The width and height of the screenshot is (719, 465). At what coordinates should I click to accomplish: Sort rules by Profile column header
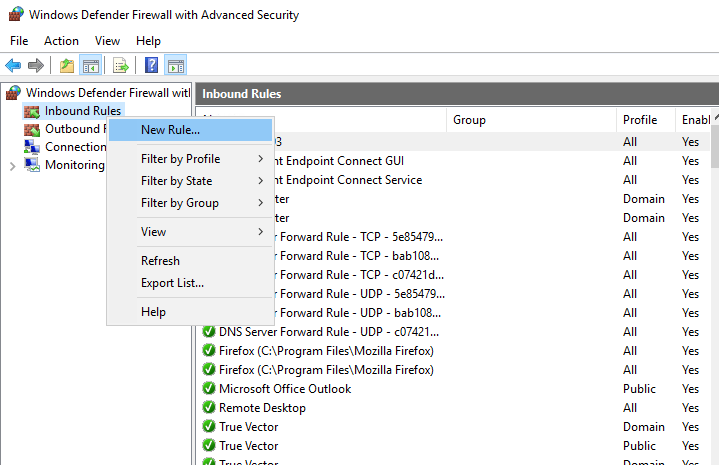(x=646, y=120)
